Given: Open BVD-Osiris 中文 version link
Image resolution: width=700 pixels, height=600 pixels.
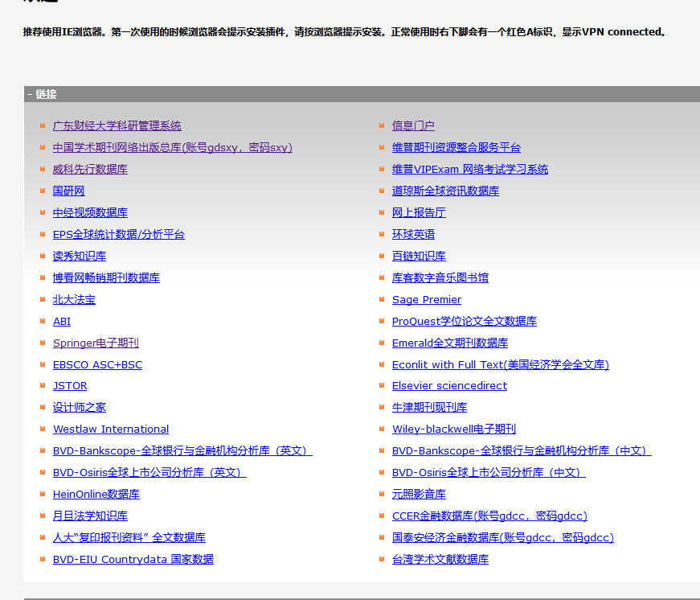Looking at the screenshot, I should pos(489,472).
